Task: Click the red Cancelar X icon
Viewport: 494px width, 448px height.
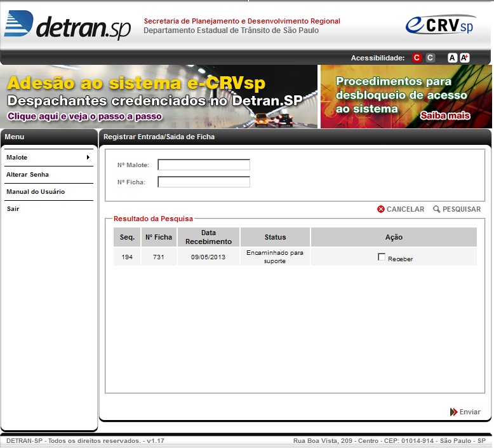Action: (380, 209)
